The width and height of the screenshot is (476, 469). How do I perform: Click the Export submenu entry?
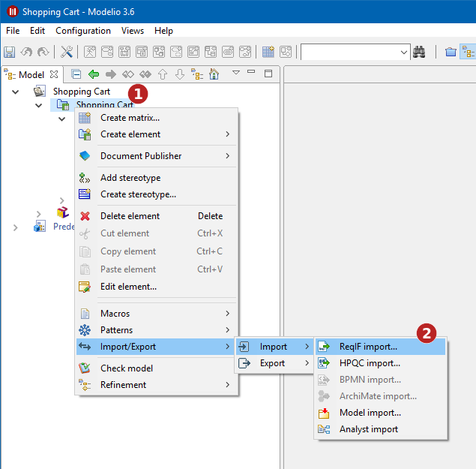274,363
